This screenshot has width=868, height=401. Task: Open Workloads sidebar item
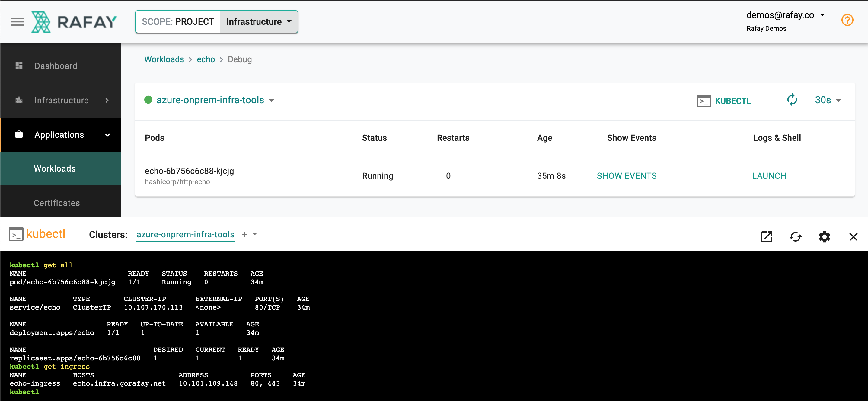[60, 168]
